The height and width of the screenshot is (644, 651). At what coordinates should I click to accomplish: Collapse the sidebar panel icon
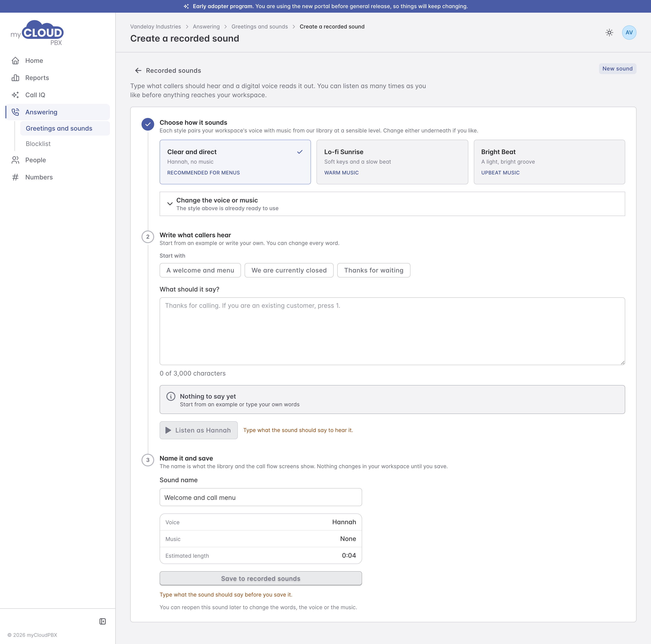tap(103, 621)
